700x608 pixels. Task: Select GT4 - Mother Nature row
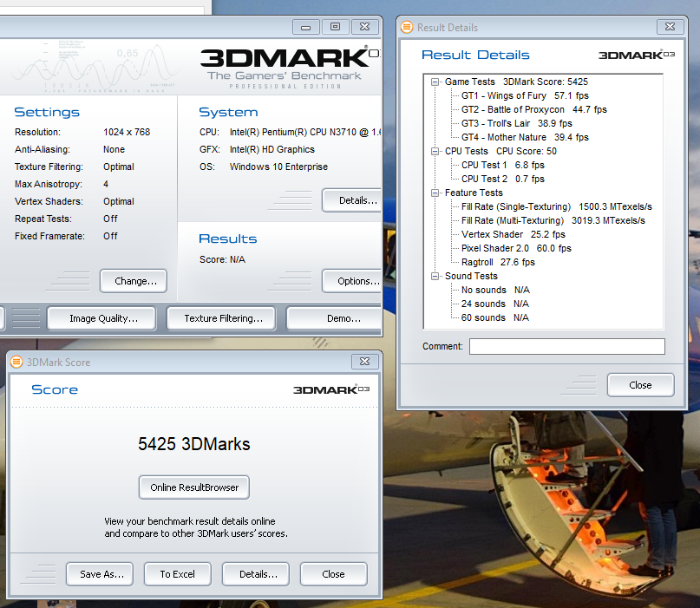point(525,138)
